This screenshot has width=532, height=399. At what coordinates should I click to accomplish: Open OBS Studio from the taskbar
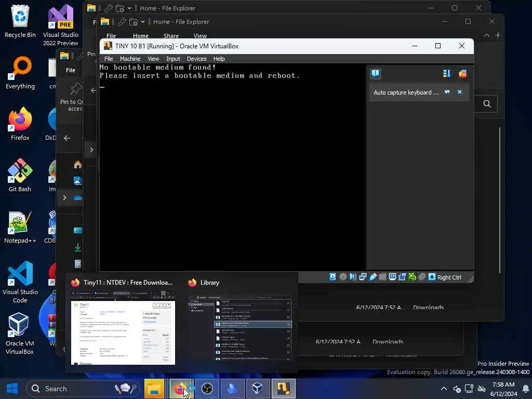click(207, 389)
